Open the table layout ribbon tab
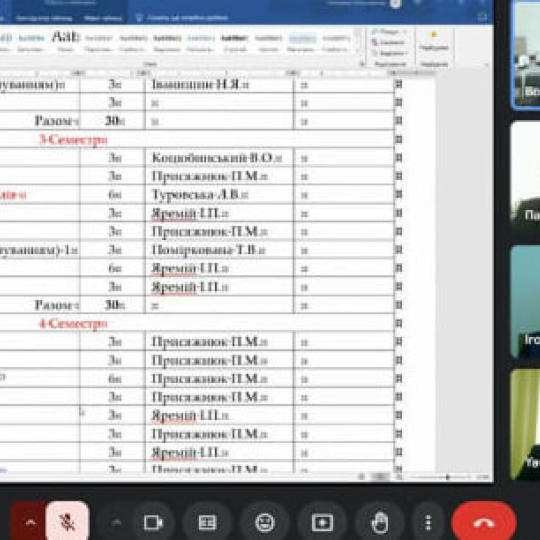 coord(103,18)
